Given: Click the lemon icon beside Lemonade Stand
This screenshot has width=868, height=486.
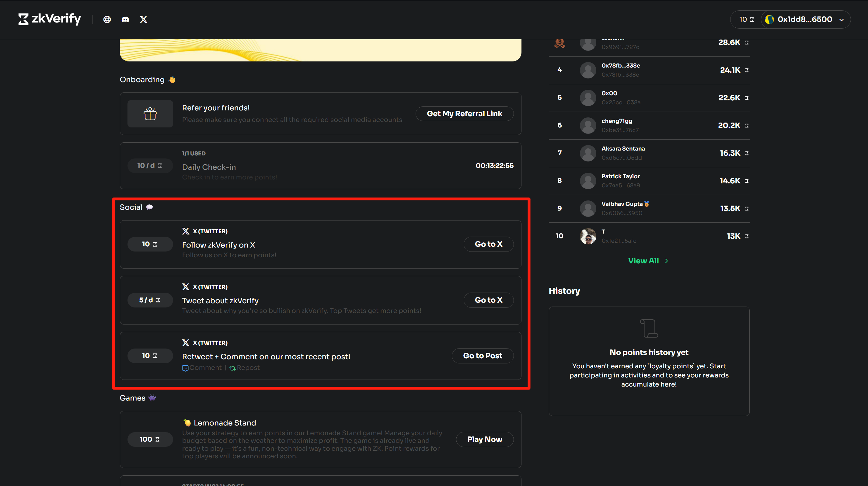Looking at the screenshot, I should [187, 423].
